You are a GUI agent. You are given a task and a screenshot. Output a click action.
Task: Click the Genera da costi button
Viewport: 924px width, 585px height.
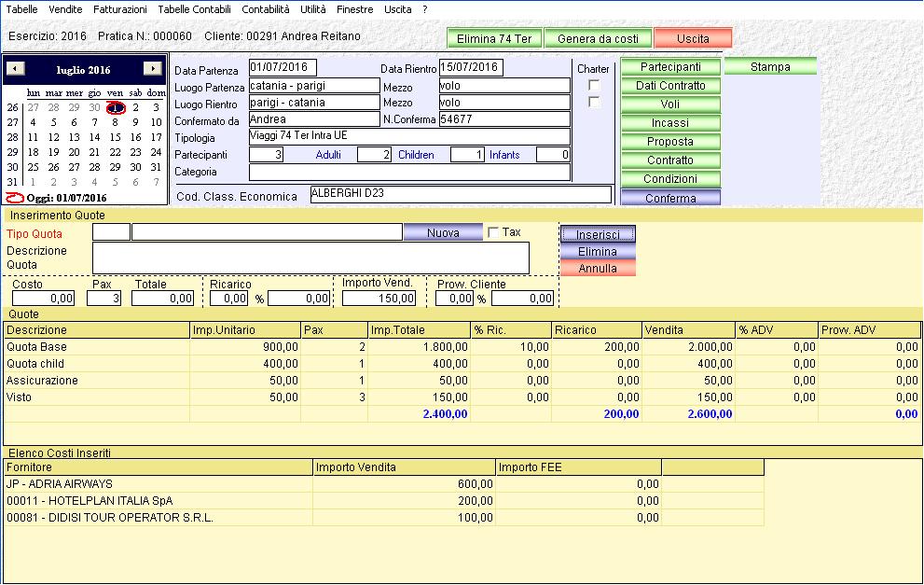(598, 39)
